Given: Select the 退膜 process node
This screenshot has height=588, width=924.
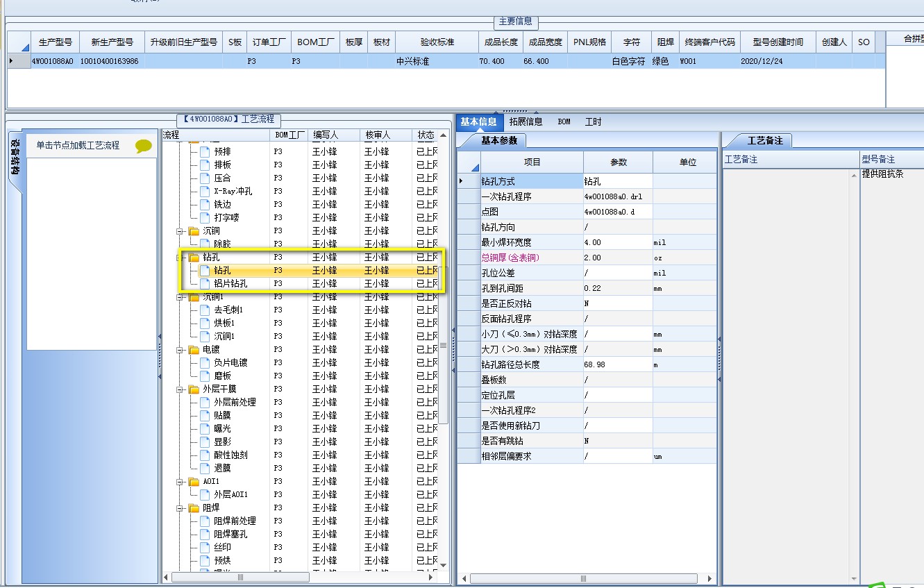Looking at the screenshot, I should tap(222, 468).
